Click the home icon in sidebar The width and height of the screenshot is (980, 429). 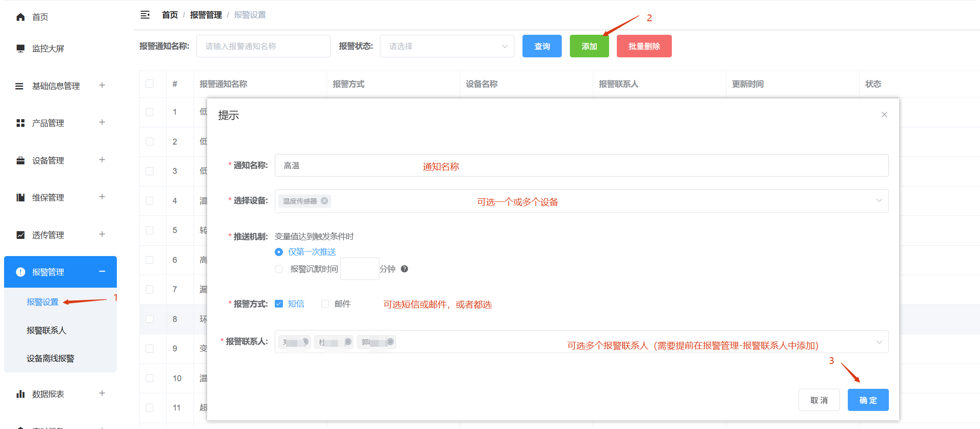[x=20, y=17]
